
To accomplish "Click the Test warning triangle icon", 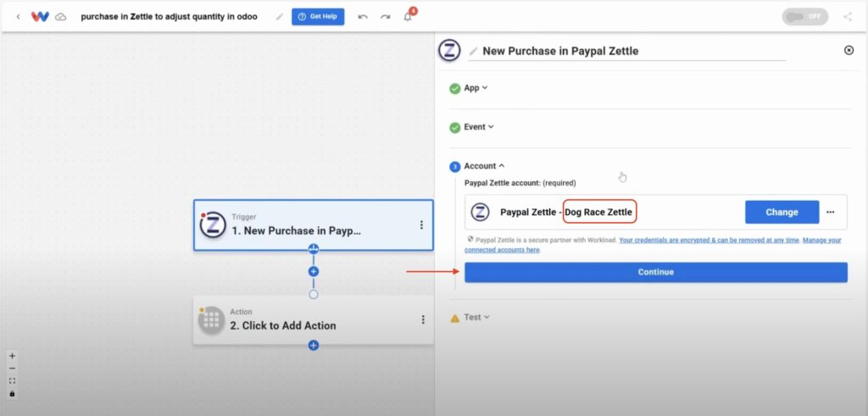I will tap(455, 318).
